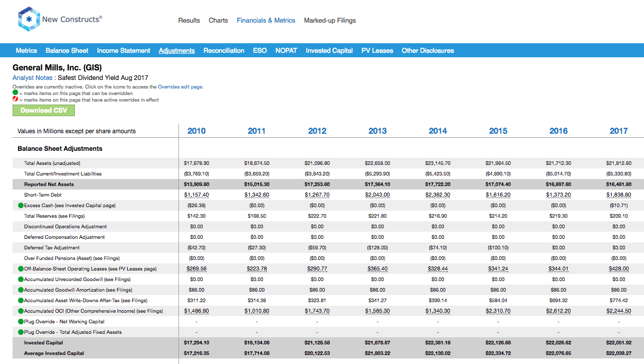This screenshot has width=644, height=364.
Task: Click the New Constructs logo
Action: pos(60,19)
